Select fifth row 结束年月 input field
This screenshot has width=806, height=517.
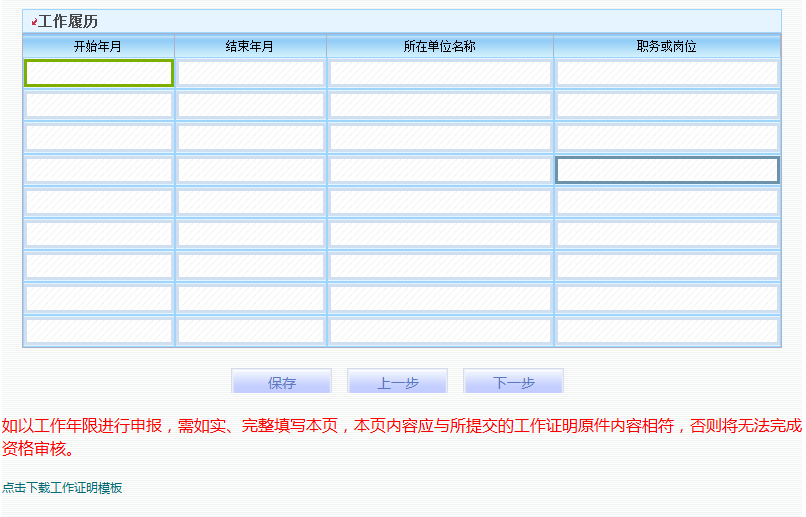click(251, 202)
